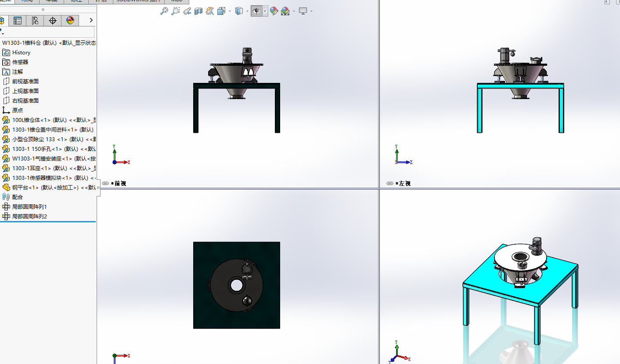Click the coordinate triad in the front view
The height and width of the screenshot is (364, 620).
click(120, 156)
